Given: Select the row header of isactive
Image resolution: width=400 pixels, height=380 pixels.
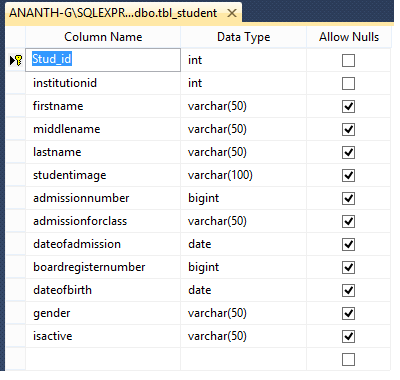Looking at the screenshot, I should (16, 336).
